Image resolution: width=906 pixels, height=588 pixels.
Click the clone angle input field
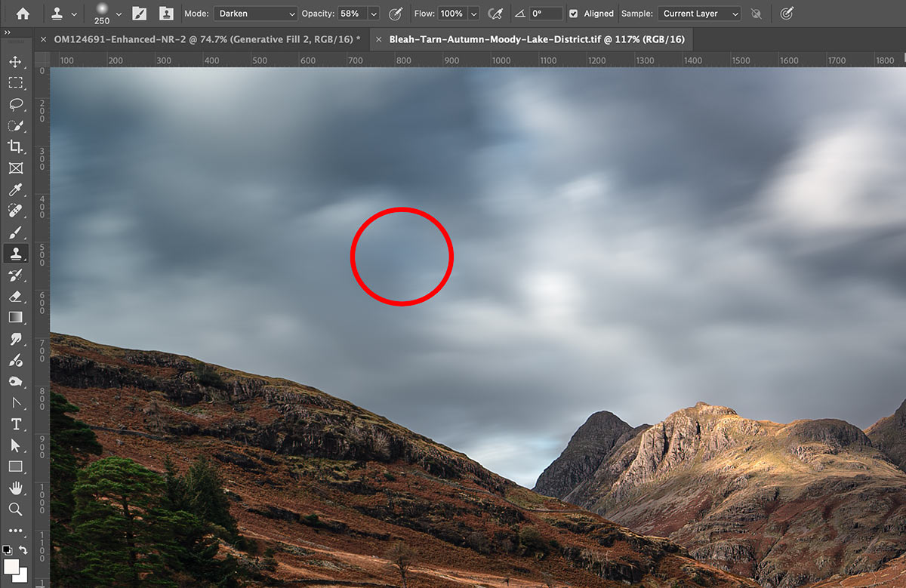tap(545, 14)
